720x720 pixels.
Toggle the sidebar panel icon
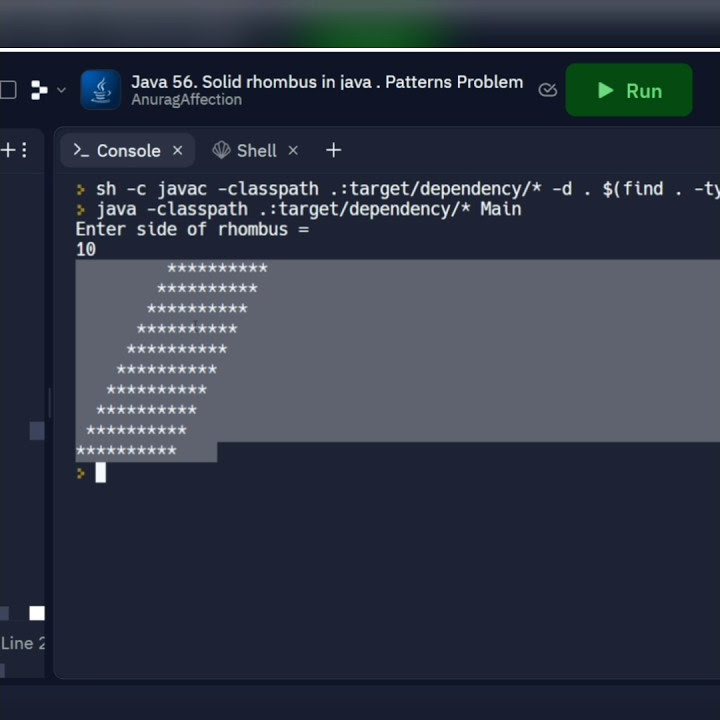[7, 90]
